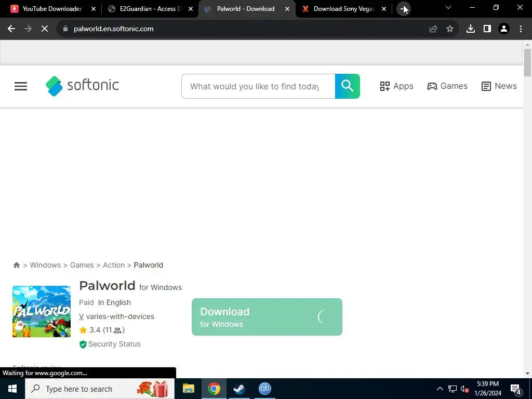
Task: Close the YouTube Downloader tab
Action: [94, 9]
